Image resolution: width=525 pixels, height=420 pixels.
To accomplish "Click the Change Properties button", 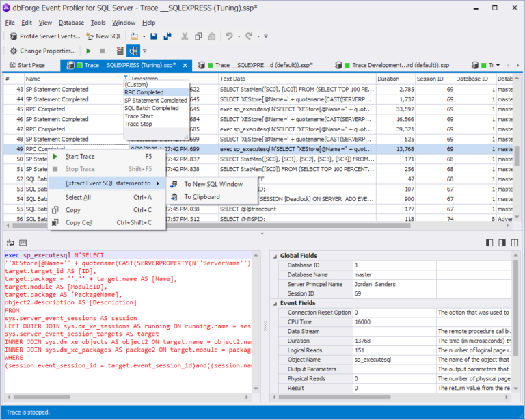I will coord(42,51).
